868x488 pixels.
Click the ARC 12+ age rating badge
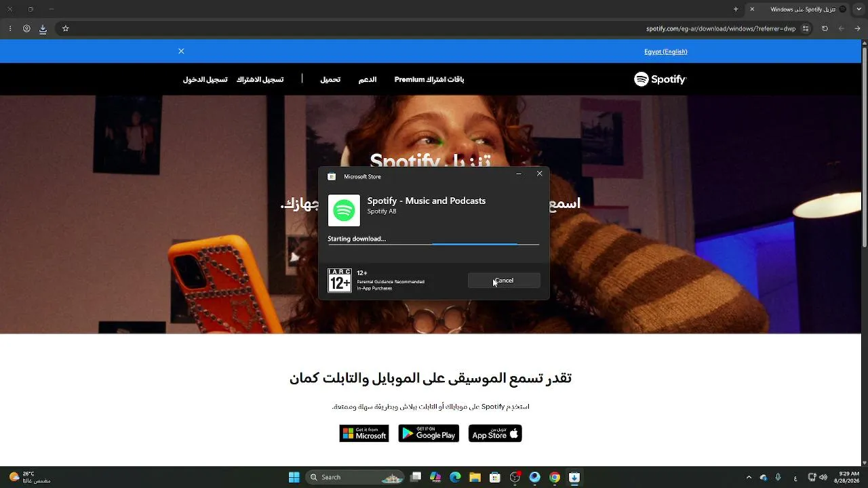click(x=340, y=281)
